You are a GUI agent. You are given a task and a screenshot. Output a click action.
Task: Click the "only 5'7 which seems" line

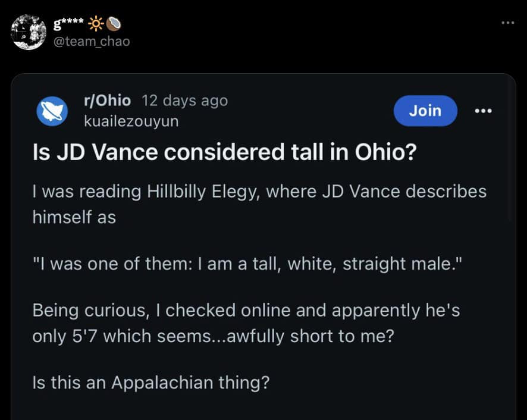(x=213, y=336)
